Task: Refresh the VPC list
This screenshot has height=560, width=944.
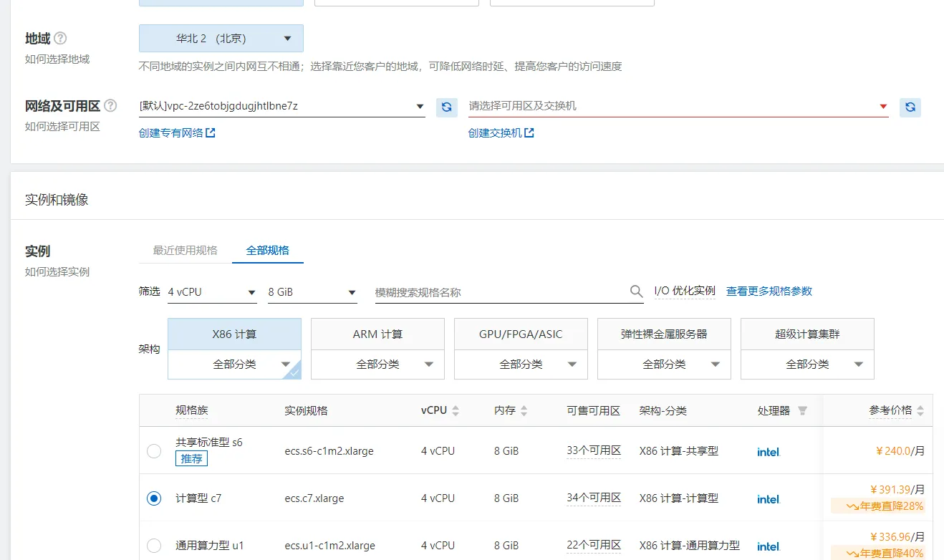Action: [446, 107]
